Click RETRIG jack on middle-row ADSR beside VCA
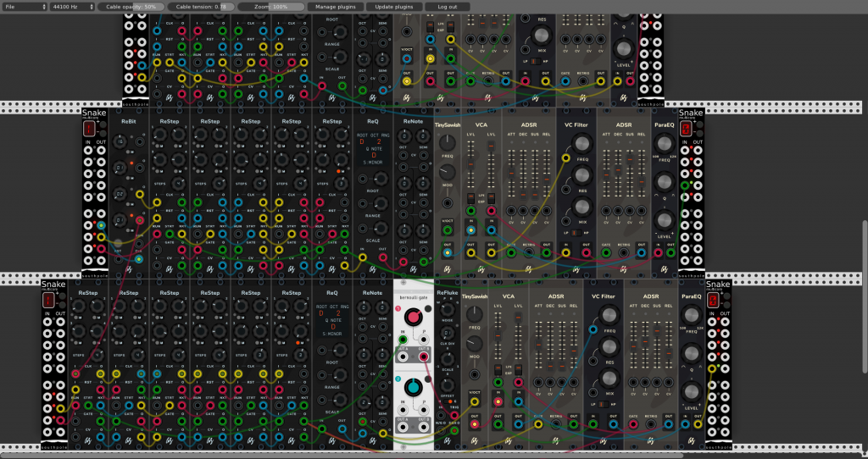Screen dimensions: 868x459 pyautogui.click(x=529, y=253)
